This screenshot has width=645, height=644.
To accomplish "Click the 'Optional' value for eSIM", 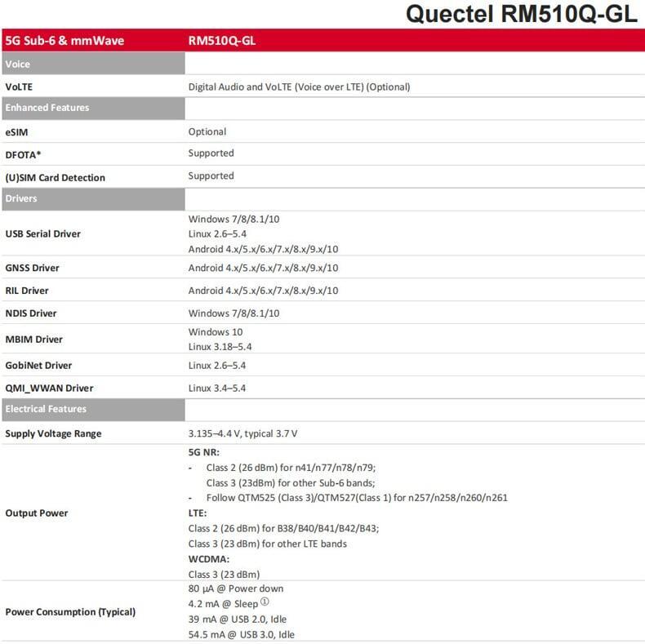I will 207,131.
